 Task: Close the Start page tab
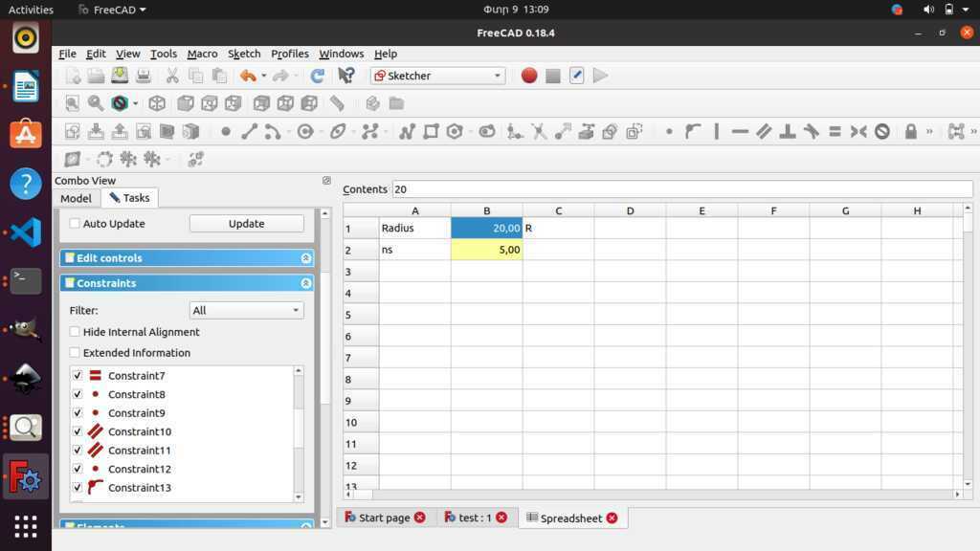pyautogui.click(x=420, y=518)
